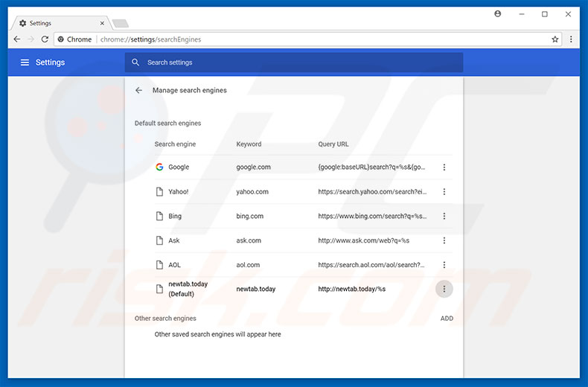Select the aol.com keyword
588x387 pixels.
click(248, 265)
